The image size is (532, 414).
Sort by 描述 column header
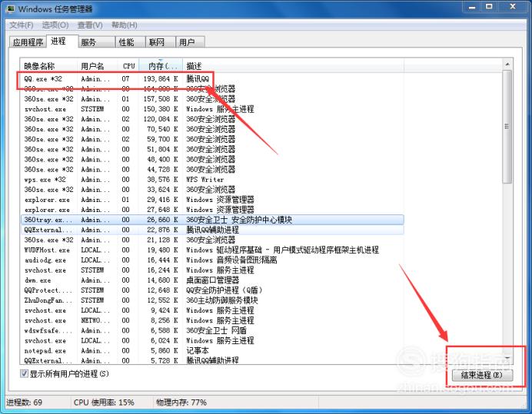294,66
